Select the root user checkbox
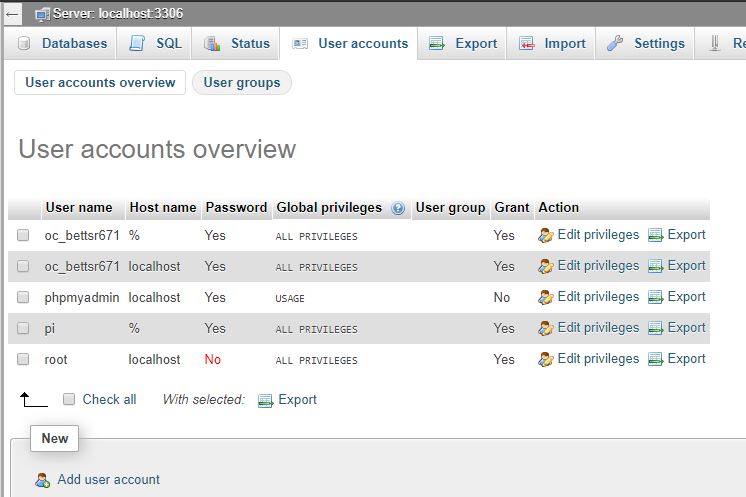The height and width of the screenshot is (497, 746). [x=23, y=359]
